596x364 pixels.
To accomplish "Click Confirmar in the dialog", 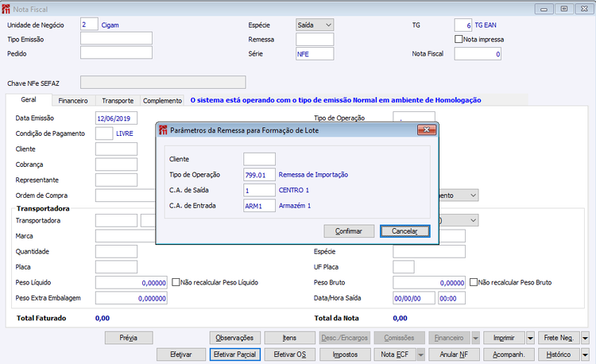I will (x=349, y=231).
